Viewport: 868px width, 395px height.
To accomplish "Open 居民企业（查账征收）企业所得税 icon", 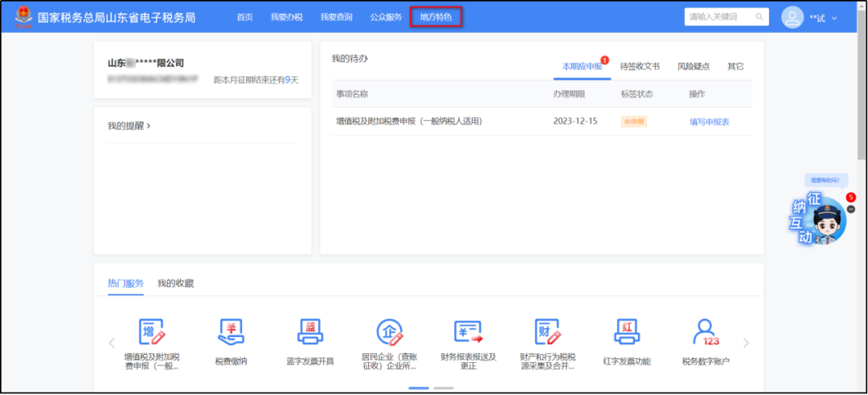I will coord(390,332).
